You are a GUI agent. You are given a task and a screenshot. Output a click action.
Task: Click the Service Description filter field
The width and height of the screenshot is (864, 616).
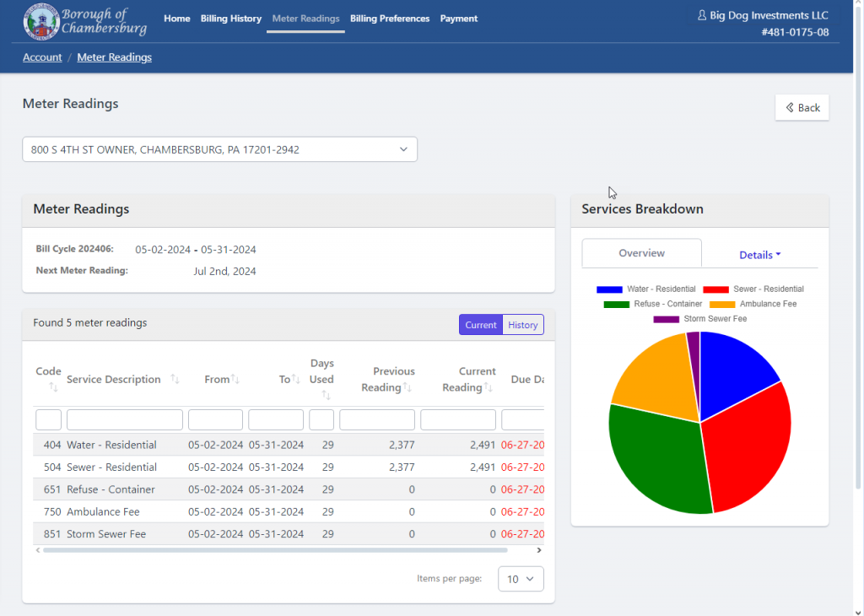(125, 420)
